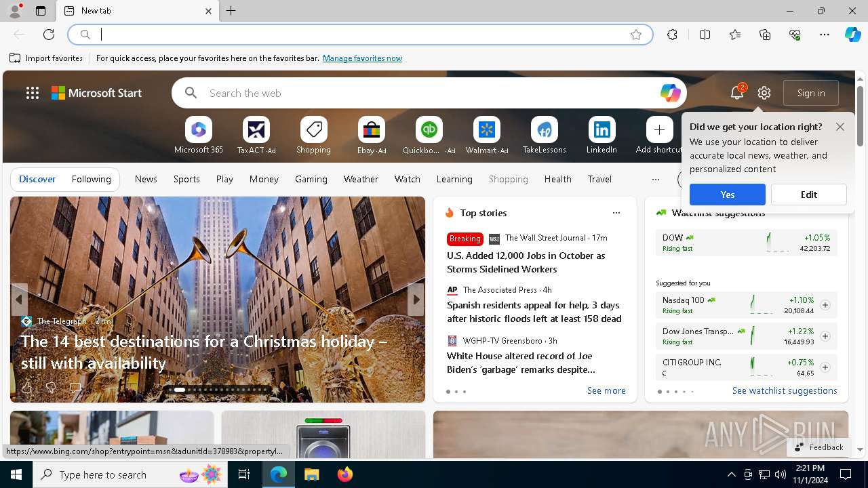Open Copilot sidebar icon

coord(852,35)
